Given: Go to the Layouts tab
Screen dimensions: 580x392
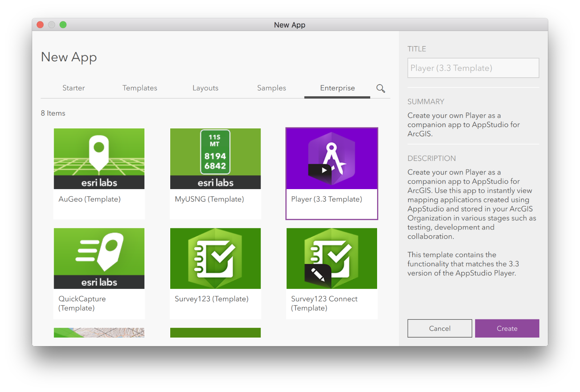Looking at the screenshot, I should point(205,88).
